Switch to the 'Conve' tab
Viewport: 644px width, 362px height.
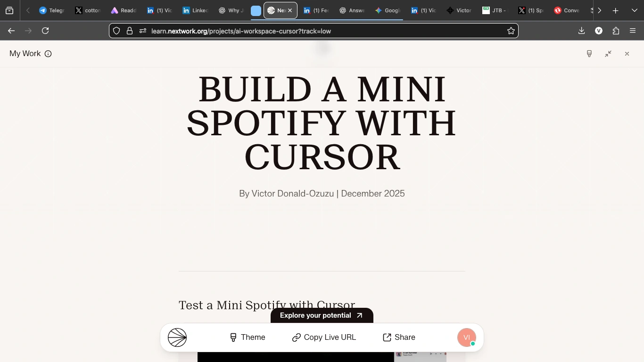click(x=567, y=10)
